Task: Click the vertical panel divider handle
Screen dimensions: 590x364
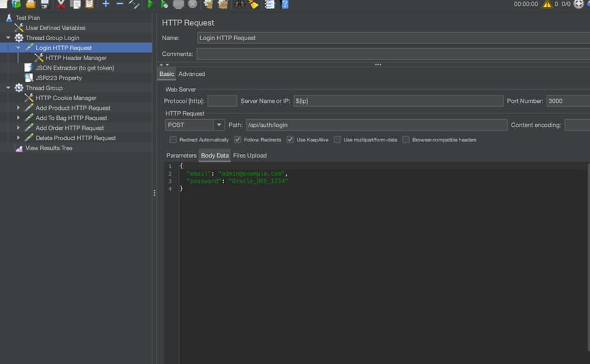Action: coord(154,193)
